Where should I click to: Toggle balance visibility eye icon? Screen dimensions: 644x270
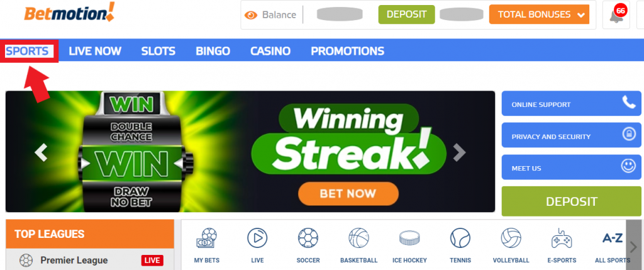250,15
